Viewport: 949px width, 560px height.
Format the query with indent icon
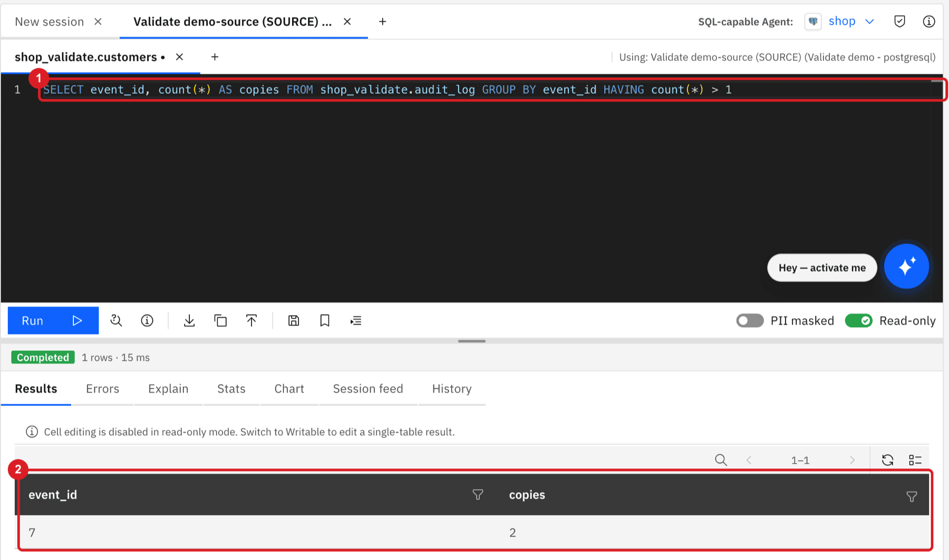point(356,320)
